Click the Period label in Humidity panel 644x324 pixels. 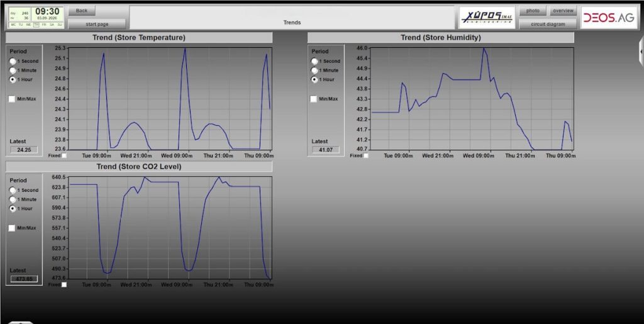[x=320, y=52]
